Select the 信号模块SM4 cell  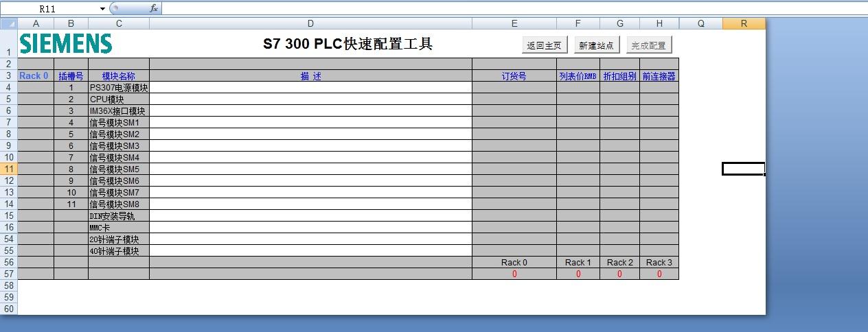[119, 158]
